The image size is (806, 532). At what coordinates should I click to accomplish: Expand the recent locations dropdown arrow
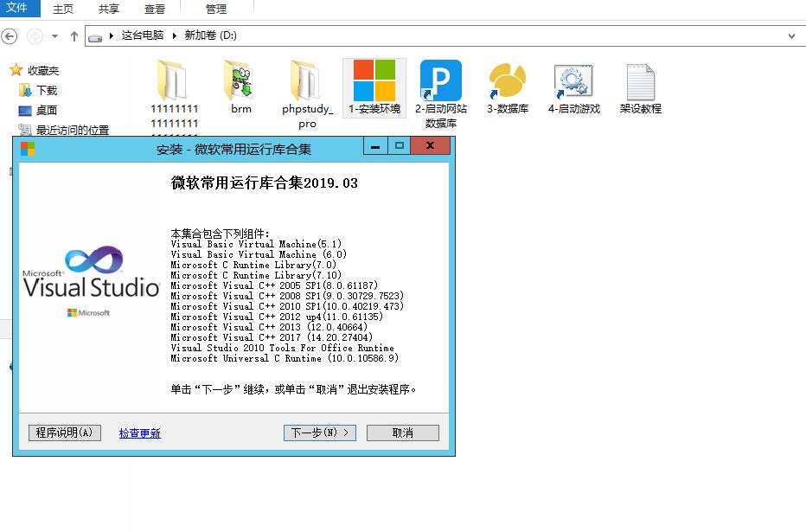pos(55,36)
